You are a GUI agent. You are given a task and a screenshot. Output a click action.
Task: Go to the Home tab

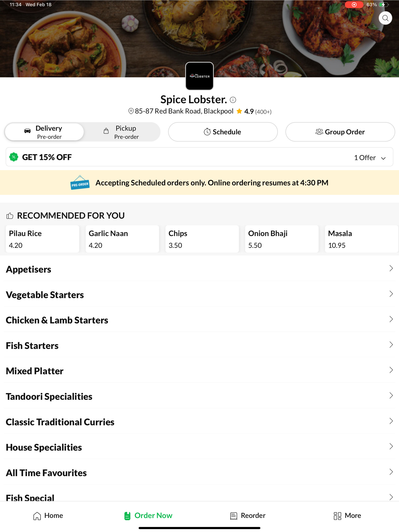[48, 515]
